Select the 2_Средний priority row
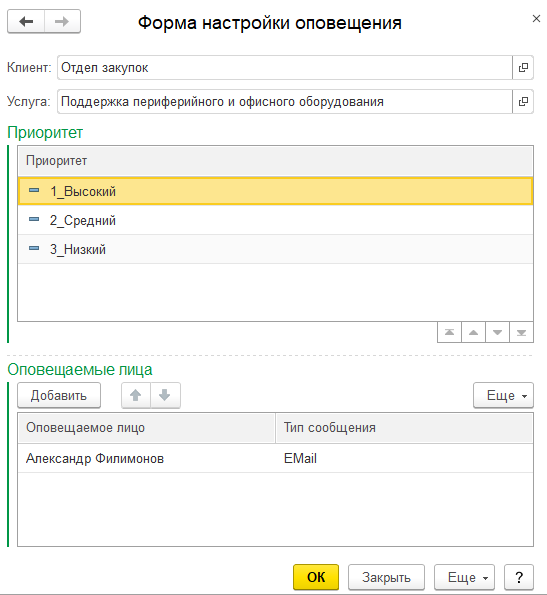Screen dimensions: 547x595 point(275,220)
